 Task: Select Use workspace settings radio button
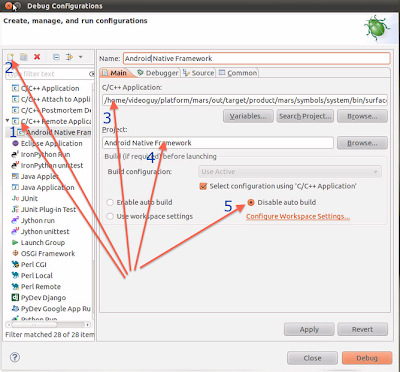110,216
